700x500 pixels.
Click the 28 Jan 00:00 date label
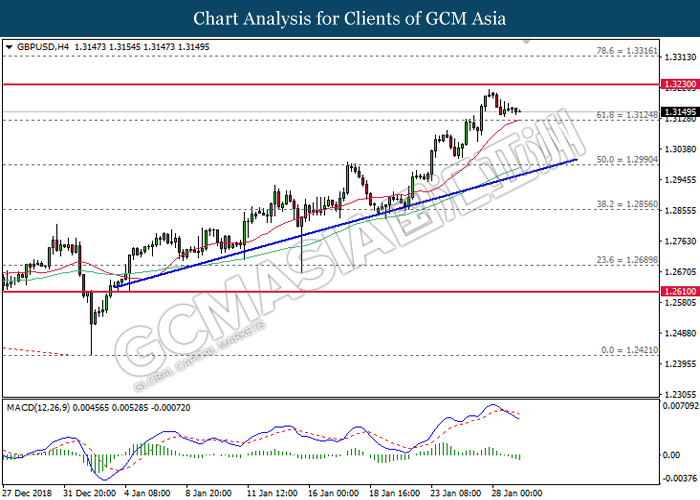517,493
